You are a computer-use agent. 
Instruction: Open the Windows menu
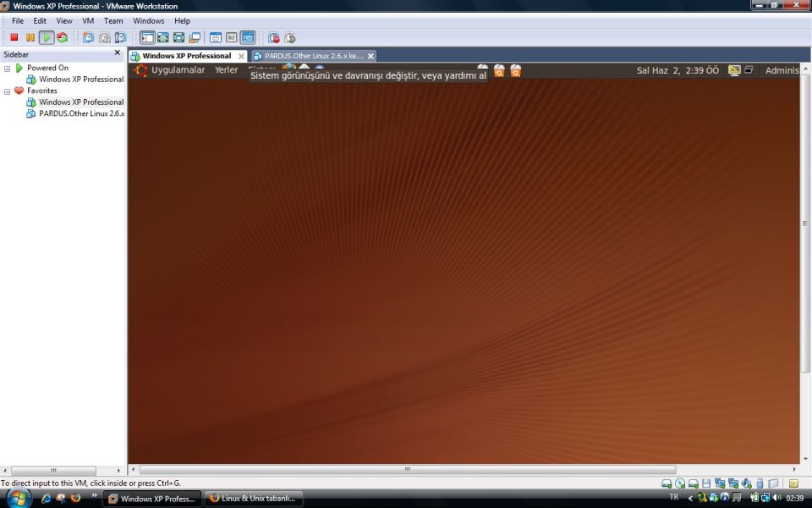tap(149, 20)
